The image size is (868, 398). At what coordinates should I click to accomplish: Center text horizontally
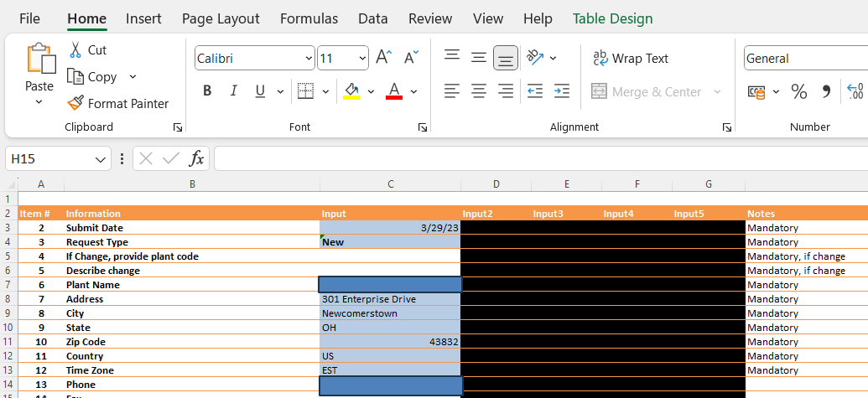click(x=479, y=91)
